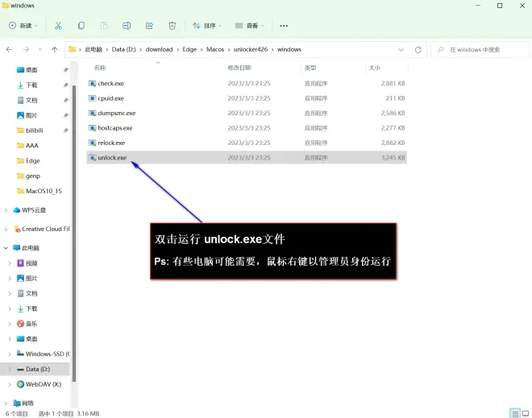This screenshot has width=532, height=418.
Task: Click the WPS云盘 cloud icon
Action: [17, 210]
